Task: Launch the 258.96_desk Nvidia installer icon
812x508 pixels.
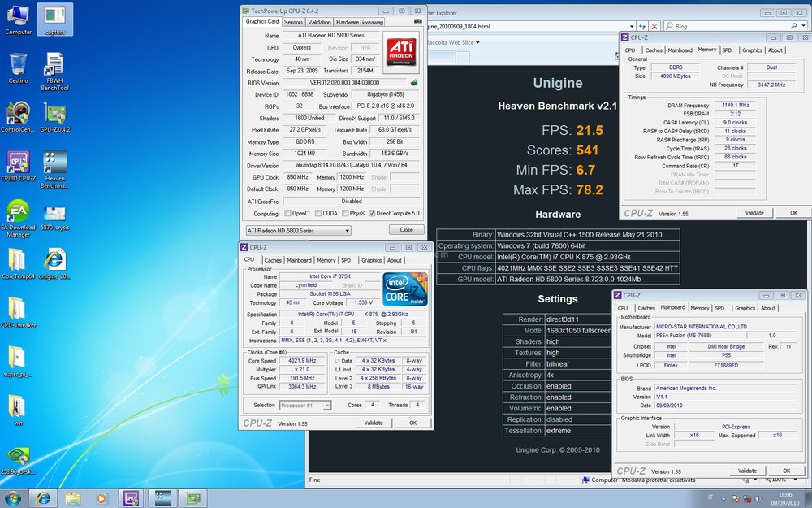Action: 18,459
